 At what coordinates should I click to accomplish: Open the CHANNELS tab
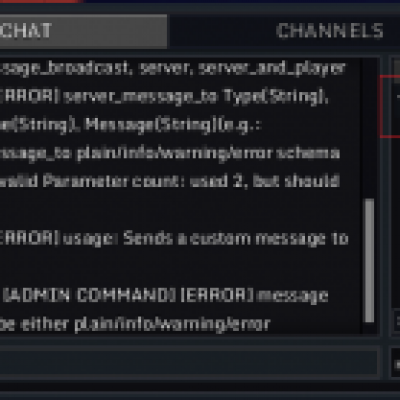coord(329,31)
